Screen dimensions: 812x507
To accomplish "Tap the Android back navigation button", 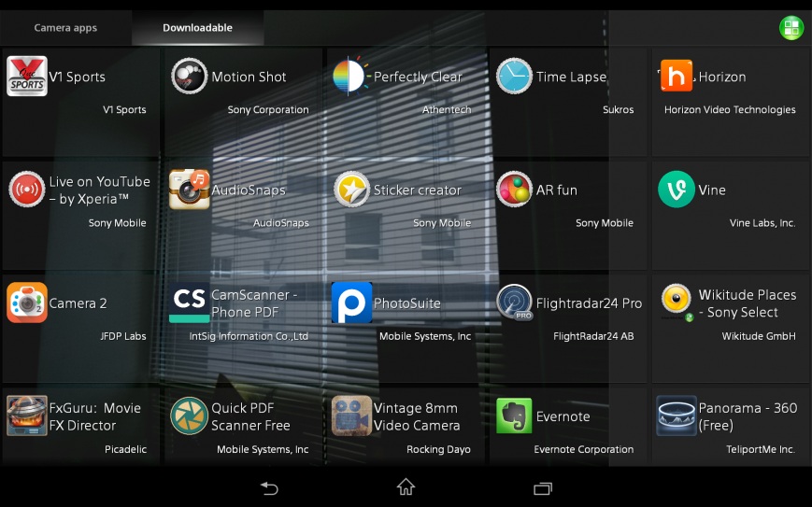I will pyautogui.click(x=269, y=487).
